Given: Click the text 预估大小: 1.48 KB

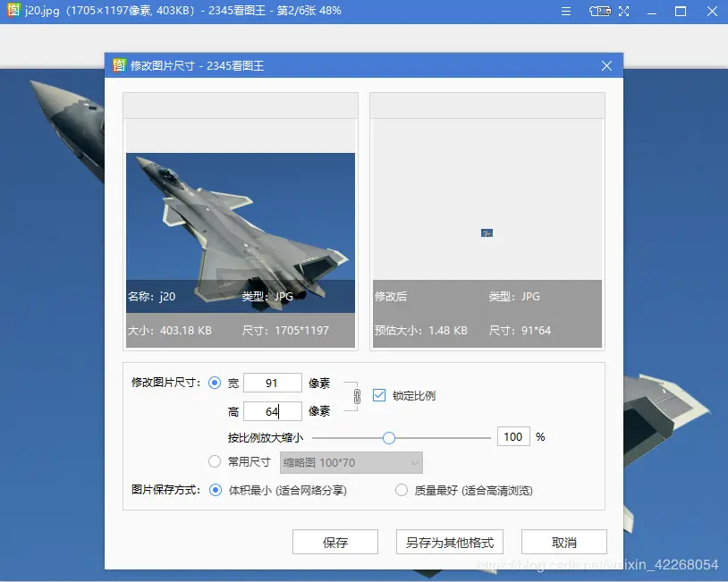Looking at the screenshot, I should [x=421, y=331].
